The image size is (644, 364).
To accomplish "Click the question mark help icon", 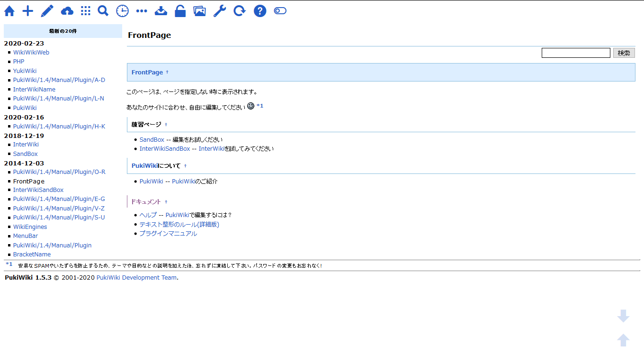I will (x=260, y=11).
